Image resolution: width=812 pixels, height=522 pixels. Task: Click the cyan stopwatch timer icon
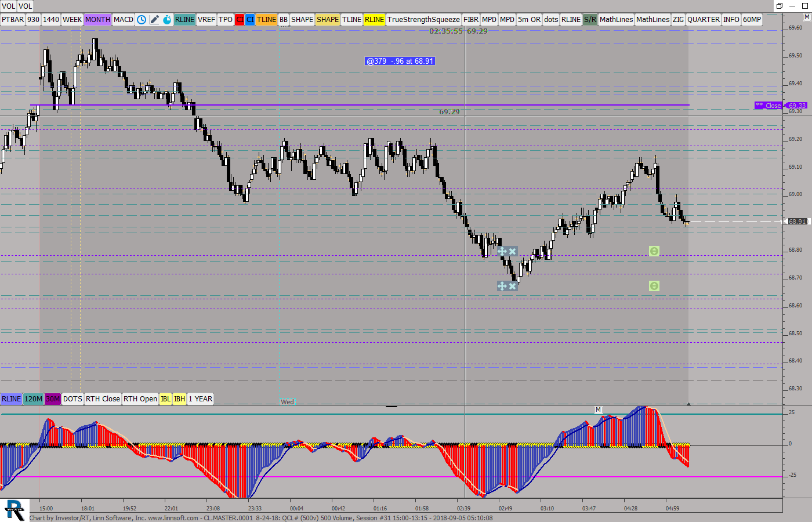167,19
